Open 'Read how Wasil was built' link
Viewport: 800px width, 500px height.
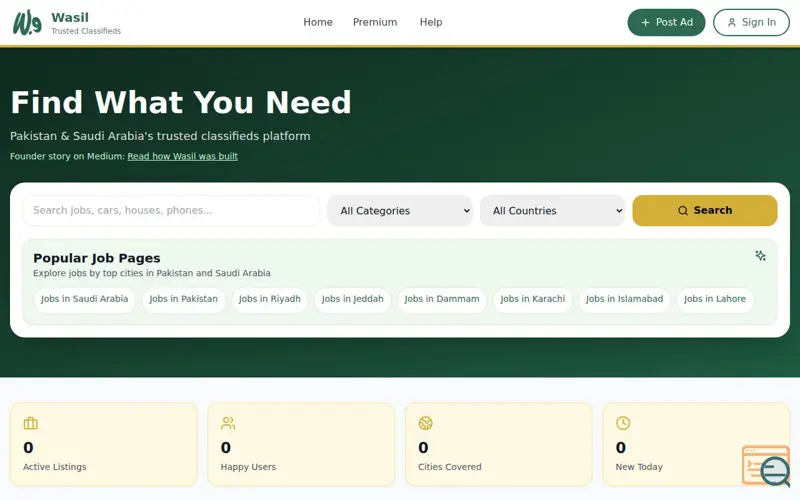point(183,156)
